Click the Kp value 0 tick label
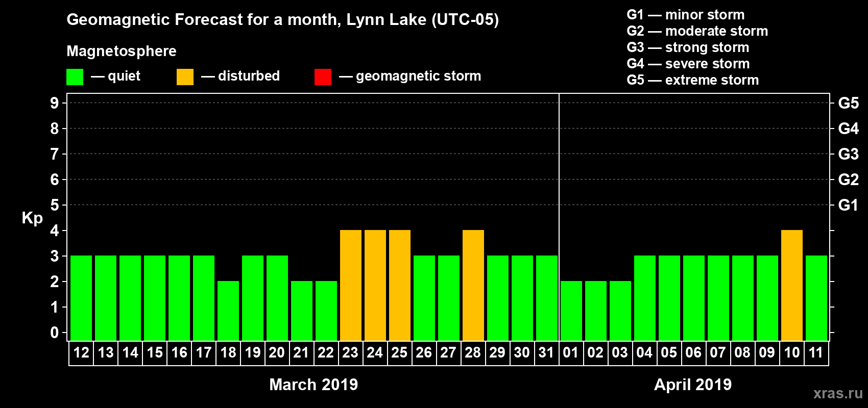 (55, 333)
